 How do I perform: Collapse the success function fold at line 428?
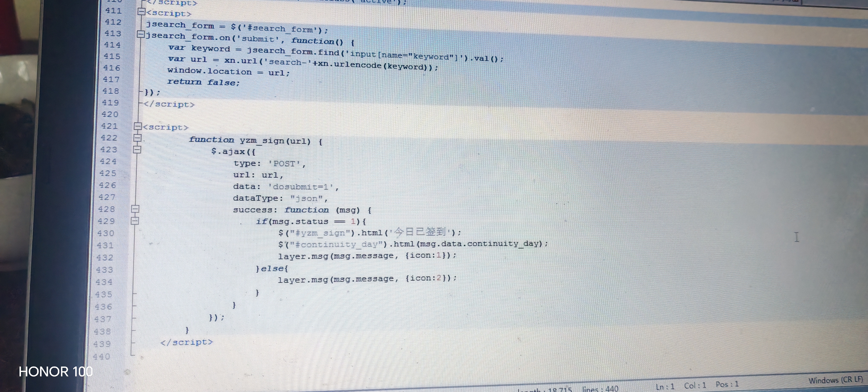pyautogui.click(x=135, y=209)
